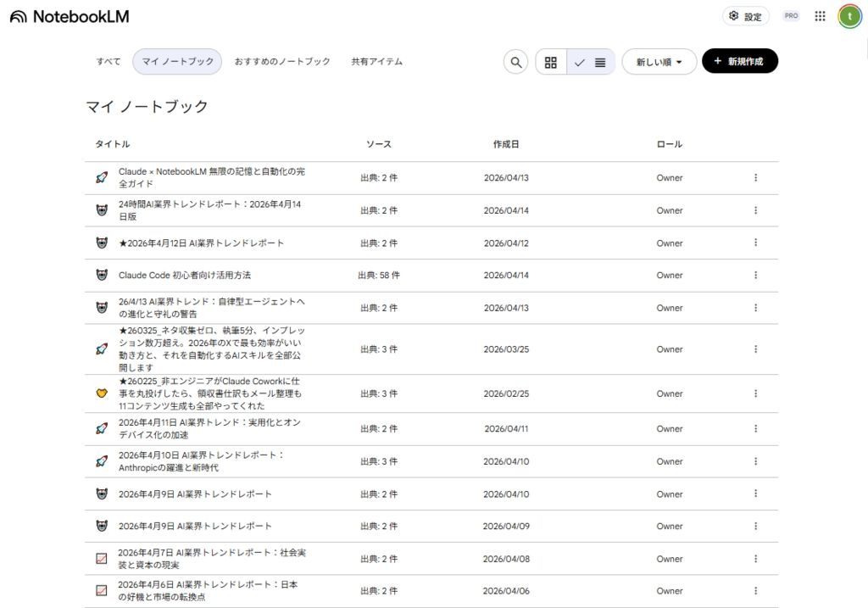Screen dimensions: 868x608
Task: Click icon of 24時間AI業界トレンドレポート notebook
Action: pos(102,210)
